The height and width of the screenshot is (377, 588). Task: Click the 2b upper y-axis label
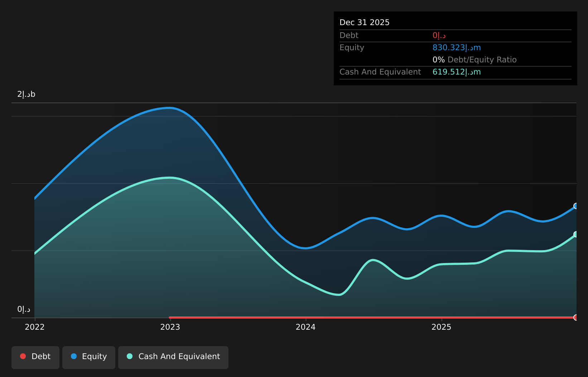tap(26, 94)
